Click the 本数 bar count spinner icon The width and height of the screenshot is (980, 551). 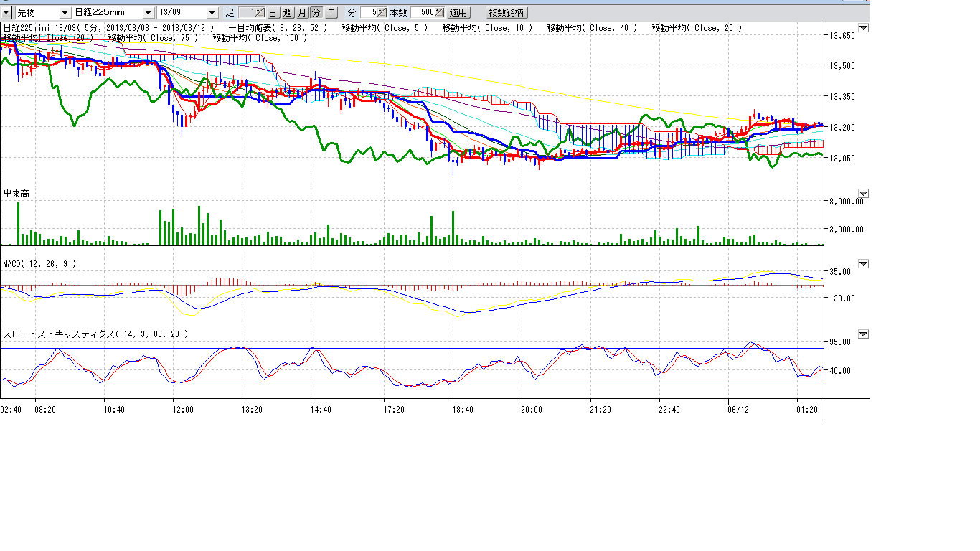pyautogui.click(x=440, y=13)
